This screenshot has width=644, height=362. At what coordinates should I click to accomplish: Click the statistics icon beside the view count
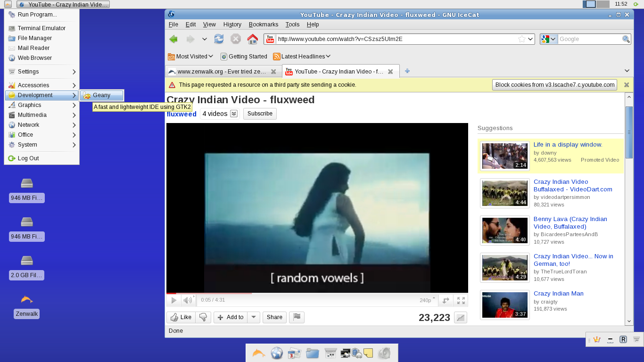click(461, 318)
